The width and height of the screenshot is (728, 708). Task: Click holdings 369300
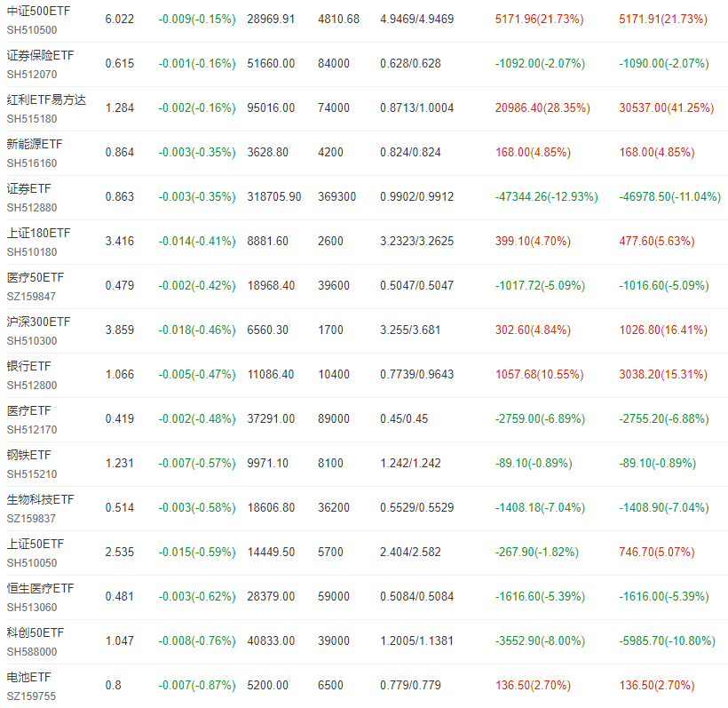pyautogui.click(x=336, y=196)
